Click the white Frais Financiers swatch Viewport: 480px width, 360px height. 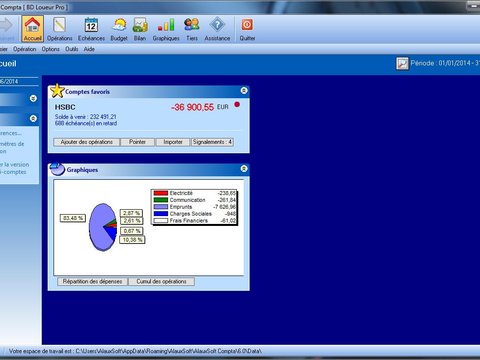[x=161, y=220]
